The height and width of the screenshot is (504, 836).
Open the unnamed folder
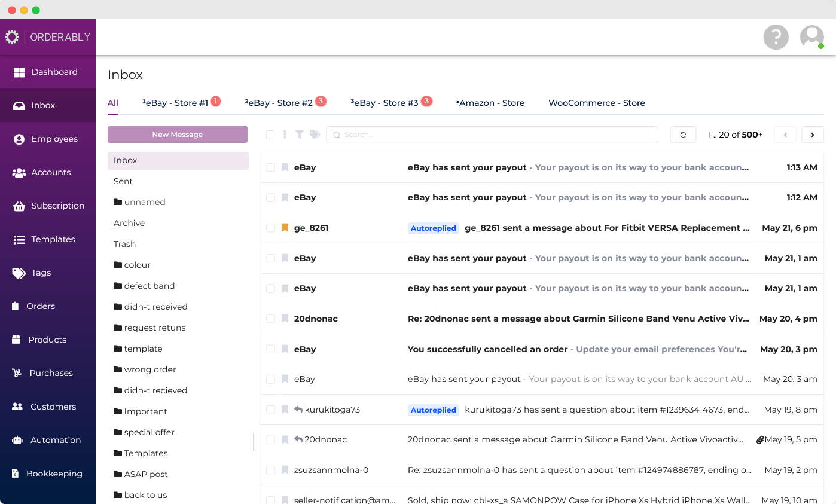coord(178,202)
